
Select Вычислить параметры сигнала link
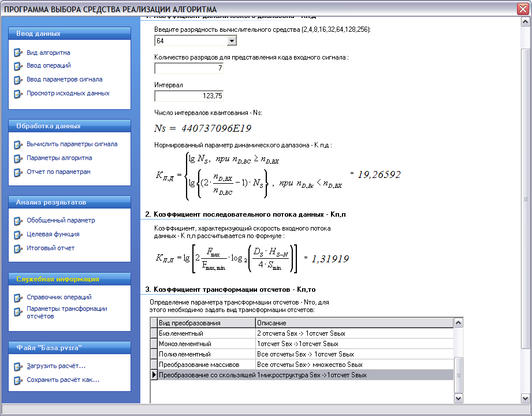(72, 144)
